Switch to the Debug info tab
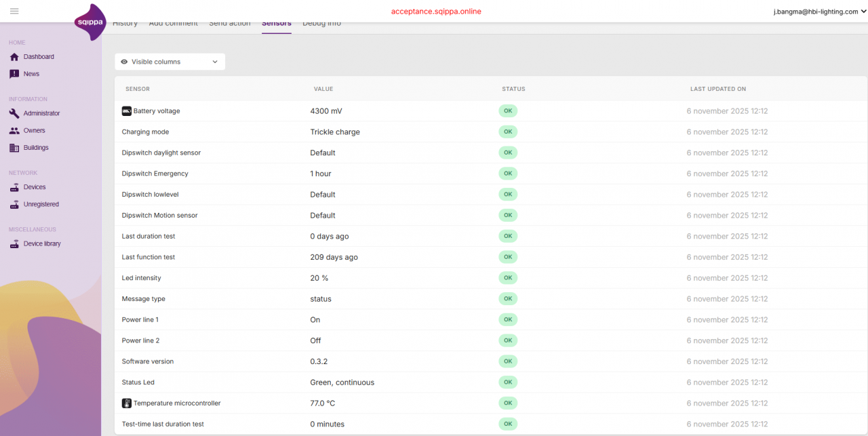Screen dimensions: 868x436 coord(321,24)
